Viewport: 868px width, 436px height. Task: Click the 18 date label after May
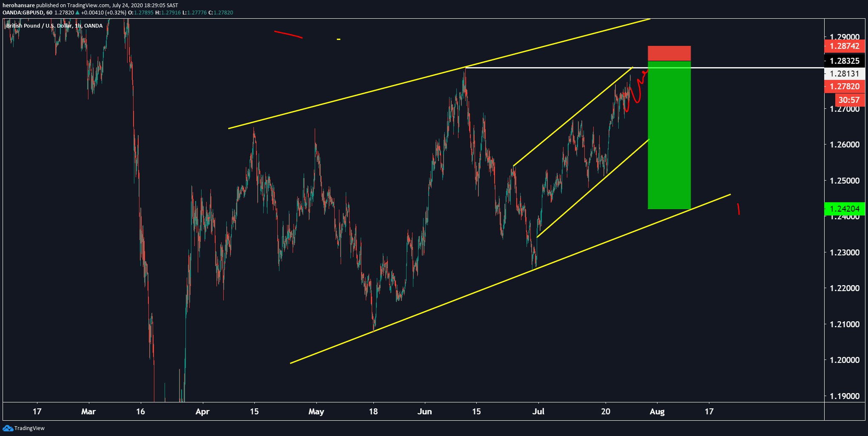[373, 411]
